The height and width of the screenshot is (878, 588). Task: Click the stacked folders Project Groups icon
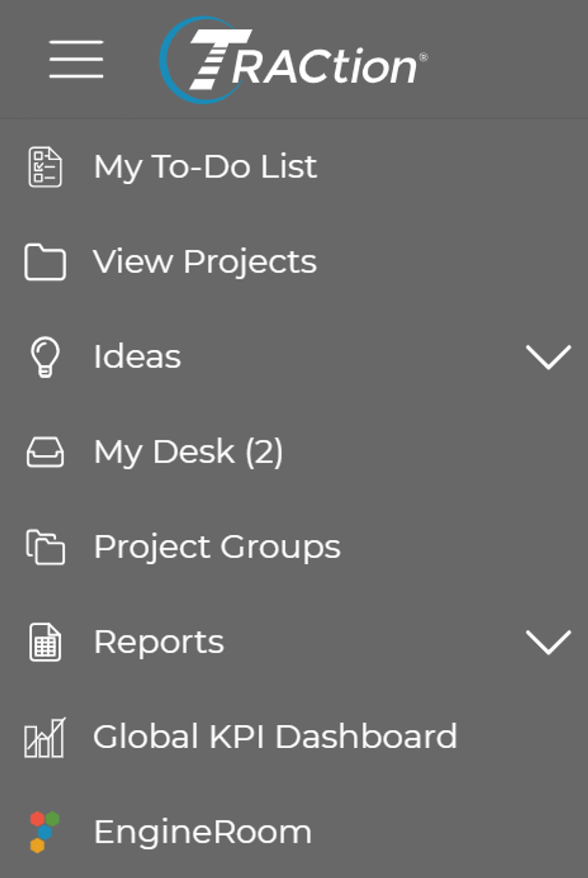(x=45, y=547)
